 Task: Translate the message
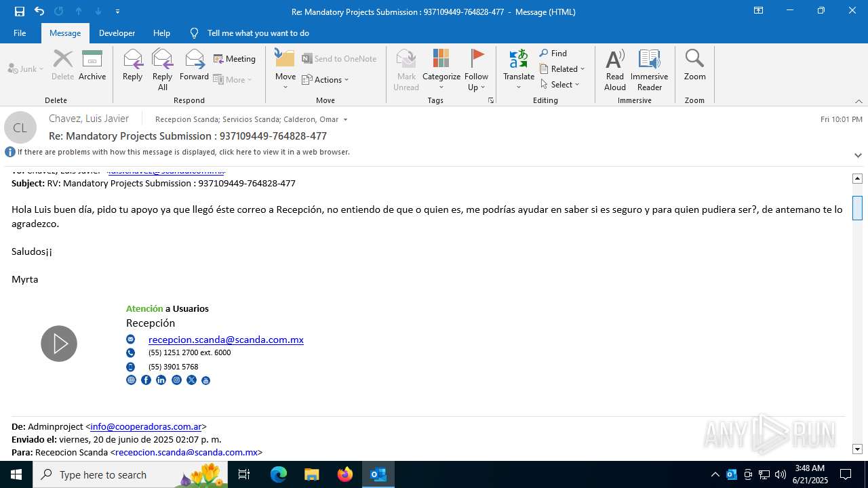(519, 70)
